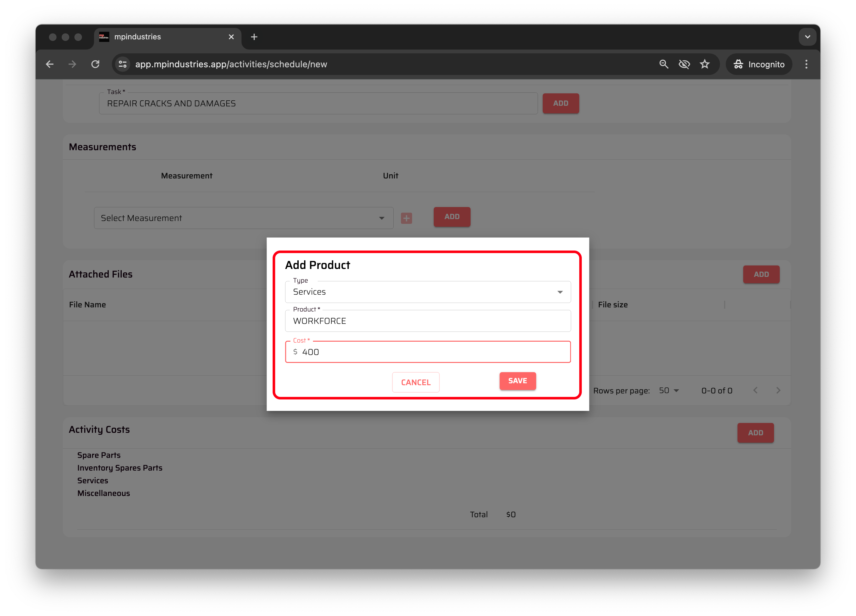Close the mpindustries tab
Image resolution: width=856 pixels, height=616 pixels.
pyautogui.click(x=231, y=37)
